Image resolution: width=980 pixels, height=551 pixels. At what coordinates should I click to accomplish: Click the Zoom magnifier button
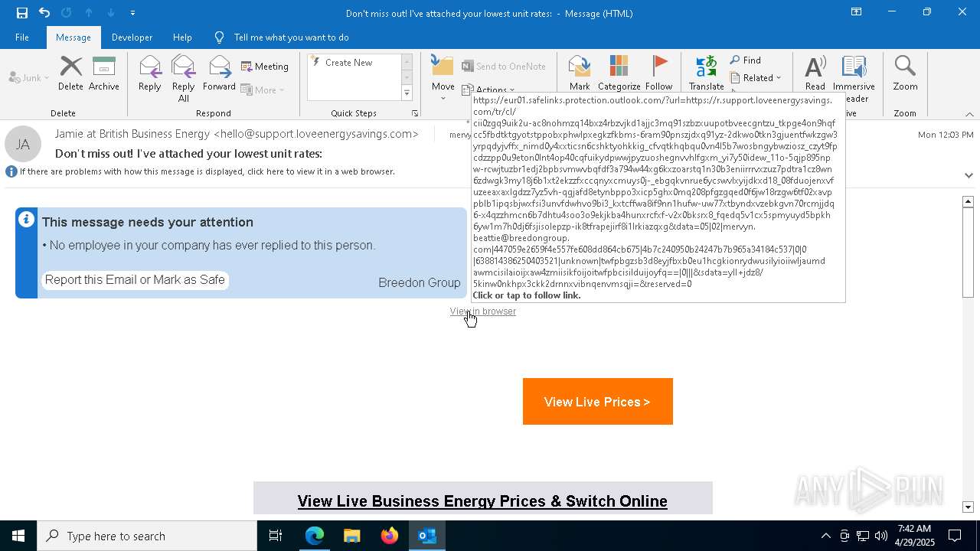[x=905, y=73]
